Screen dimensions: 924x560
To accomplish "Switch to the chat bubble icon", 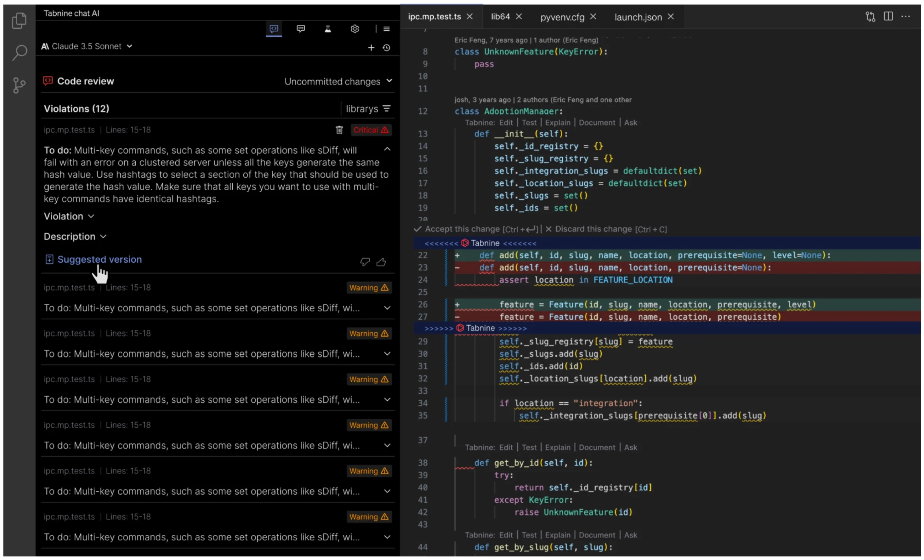I will [x=301, y=29].
